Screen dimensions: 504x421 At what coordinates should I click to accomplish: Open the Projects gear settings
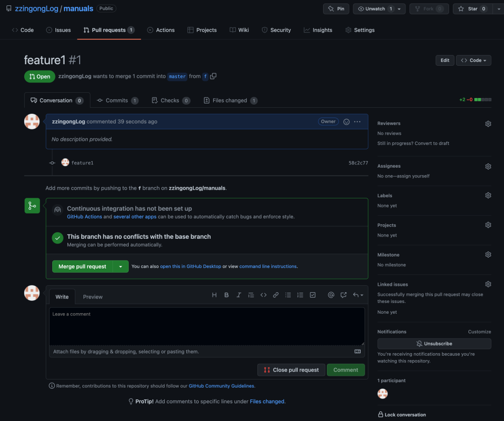pos(488,225)
